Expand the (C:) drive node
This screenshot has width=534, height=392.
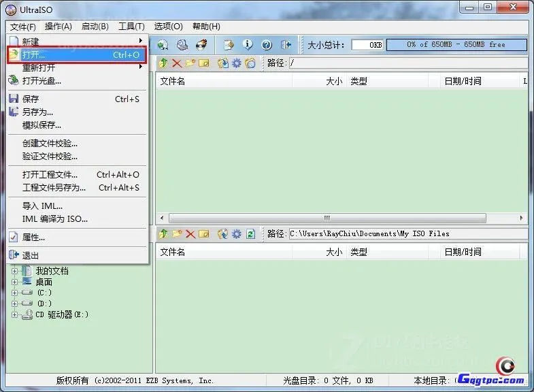pyautogui.click(x=15, y=293)
